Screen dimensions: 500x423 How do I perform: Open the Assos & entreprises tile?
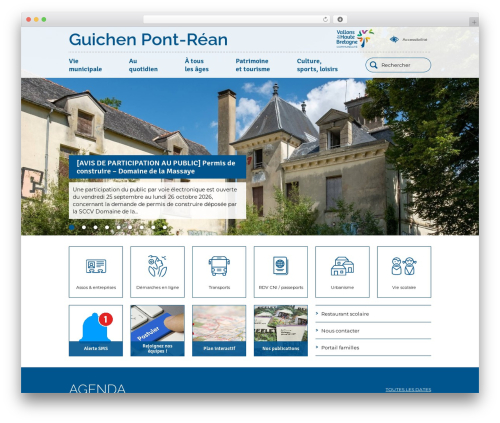(x=96, y=272)
